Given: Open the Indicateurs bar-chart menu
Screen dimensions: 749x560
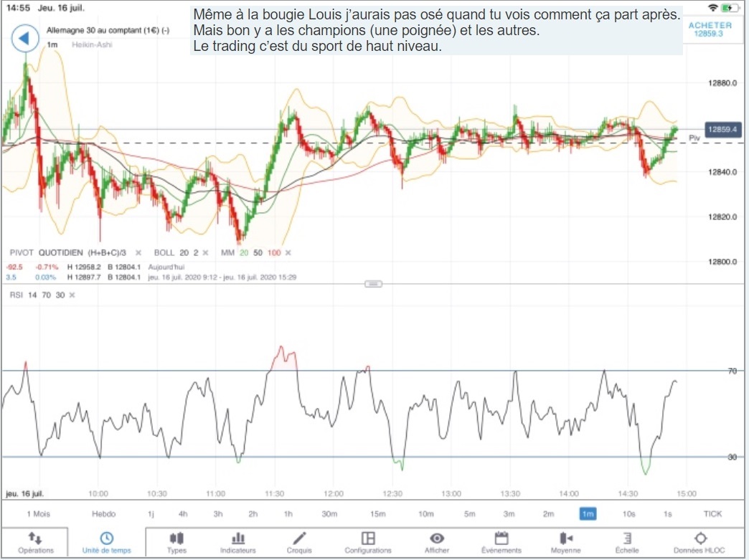Looking at the screenshot, I should click(x=238, y=542).
